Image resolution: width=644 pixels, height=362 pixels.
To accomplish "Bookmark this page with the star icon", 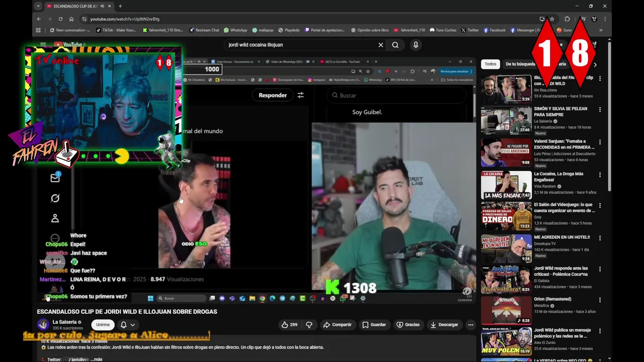I will point(552,19).
